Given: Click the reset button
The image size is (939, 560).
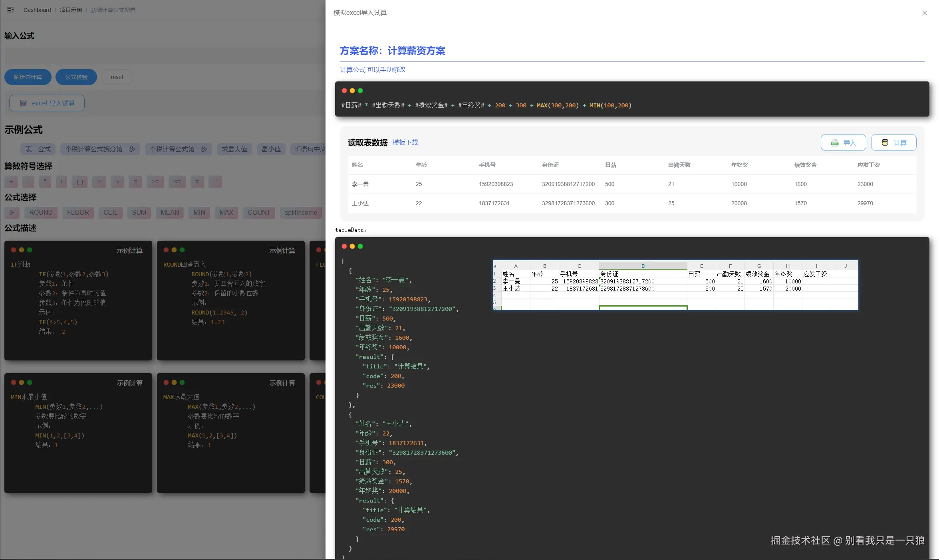Looking at the screenshot, I should [x=117, y=77].
